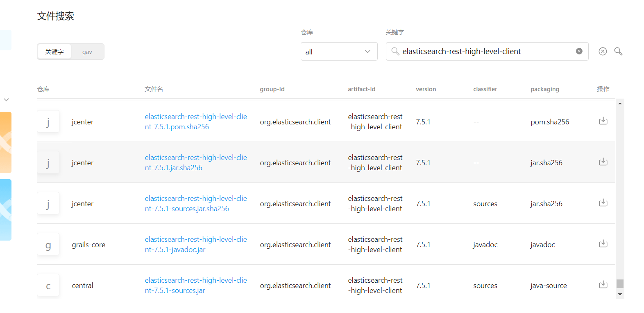The width and height of the screenshot is (644, 313).
Task: Focus the keyword search input field
Action: (487, 51)
